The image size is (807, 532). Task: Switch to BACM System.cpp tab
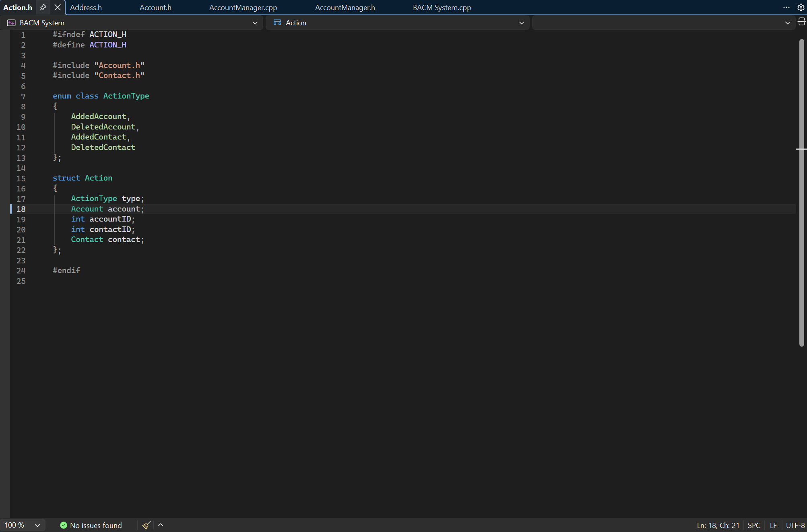(x=442, y=7)
